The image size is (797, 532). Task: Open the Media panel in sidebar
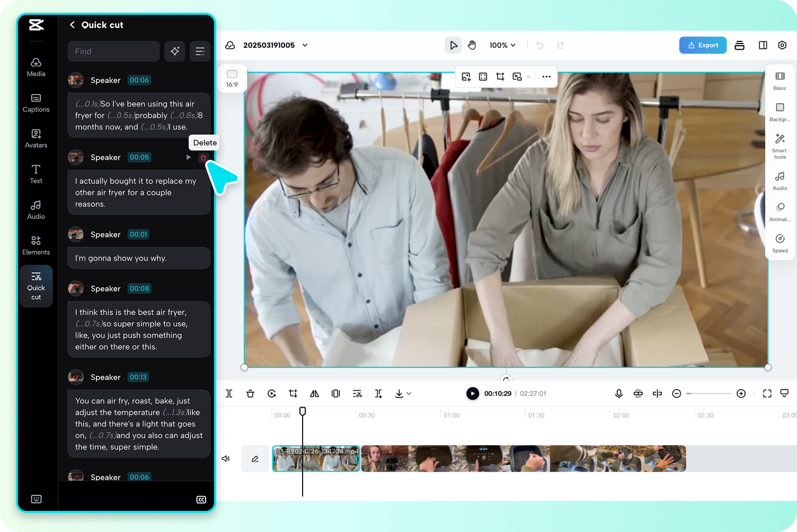tap(36, 67)
